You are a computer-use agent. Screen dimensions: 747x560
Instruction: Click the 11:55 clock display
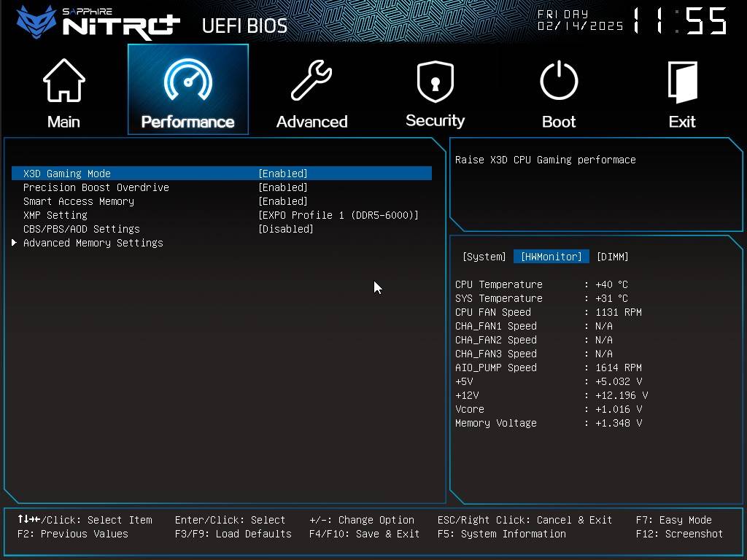tap(680, 22)
